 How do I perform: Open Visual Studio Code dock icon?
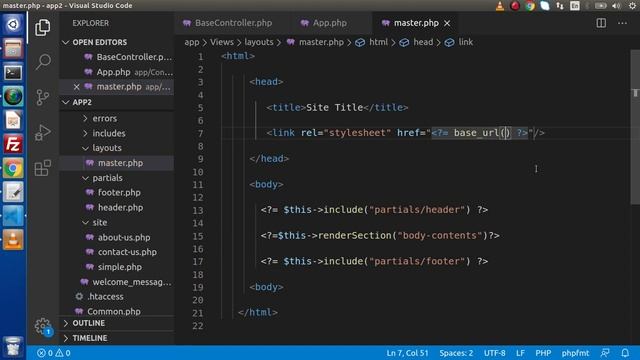pos(13,216)
